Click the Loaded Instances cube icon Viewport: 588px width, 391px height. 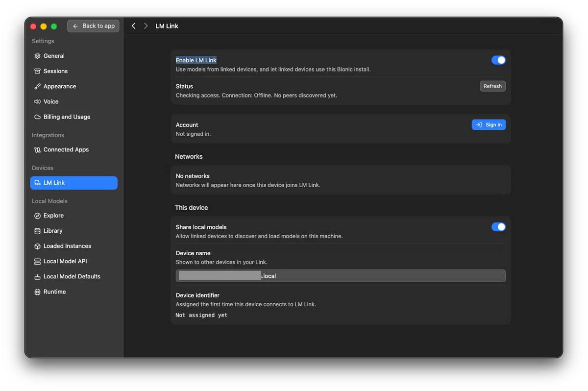tap(37, 246)
